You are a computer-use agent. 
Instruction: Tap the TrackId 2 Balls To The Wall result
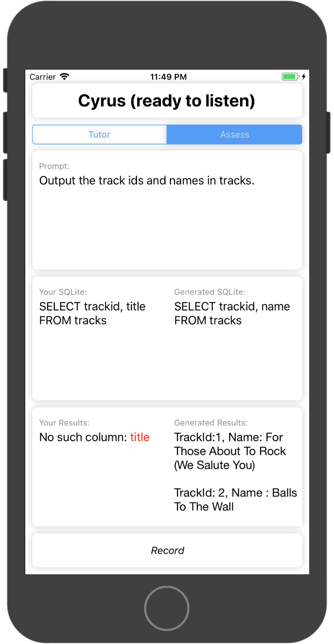(x=235, y=499)
